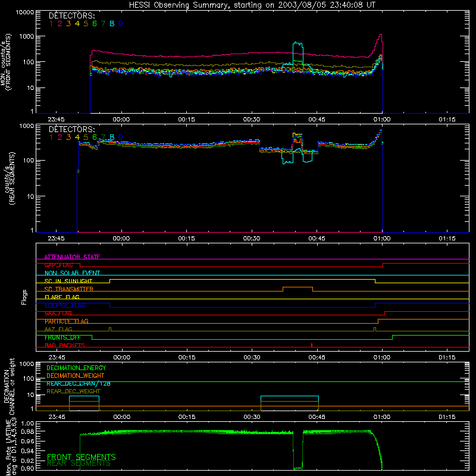The width and height of the screenshot is (476, 476).
Task: Click the REAR_DEC_CHAN/128 legend label
Action: 79,384
